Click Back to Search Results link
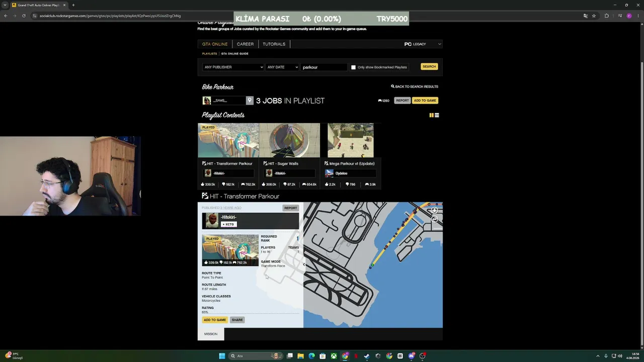 414,86
